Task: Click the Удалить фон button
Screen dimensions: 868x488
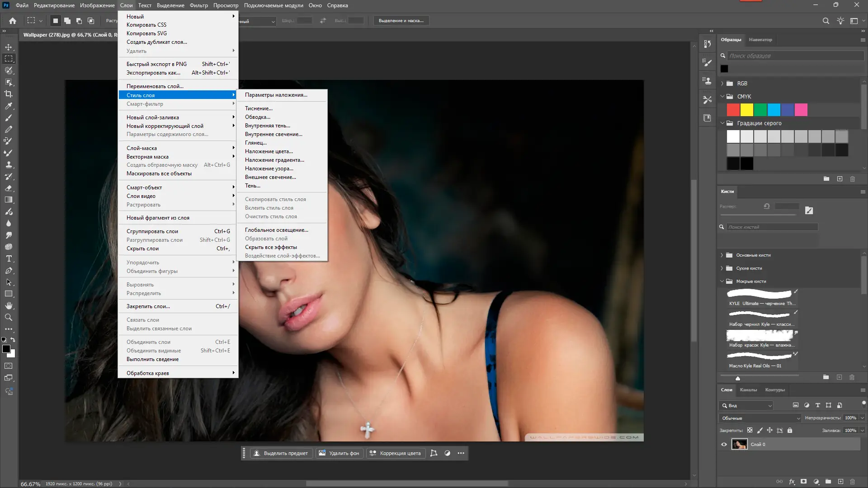Action: click(x=339, y=453)
